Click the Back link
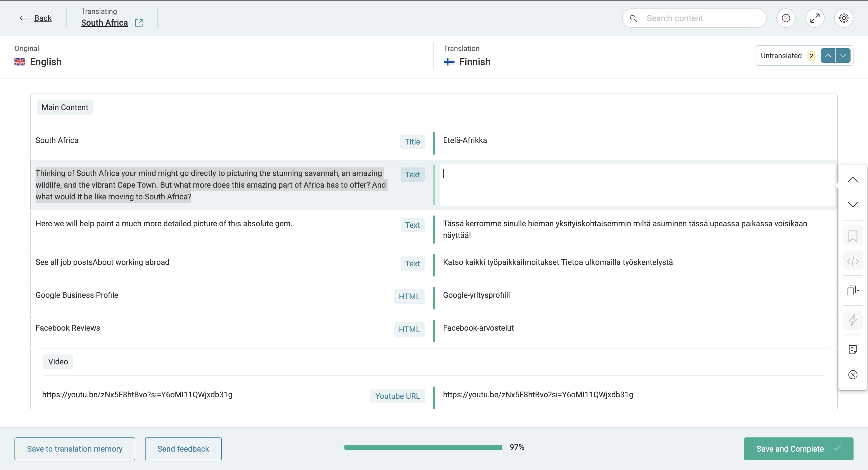Screen dimensions: 868x470 point(43,18)
